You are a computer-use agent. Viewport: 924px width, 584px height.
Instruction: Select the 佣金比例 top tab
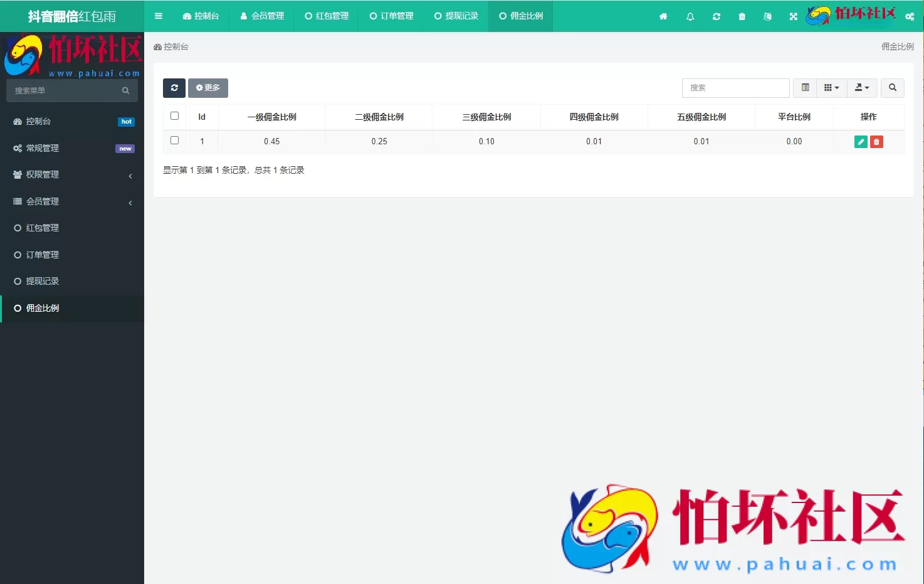[521, 16]
